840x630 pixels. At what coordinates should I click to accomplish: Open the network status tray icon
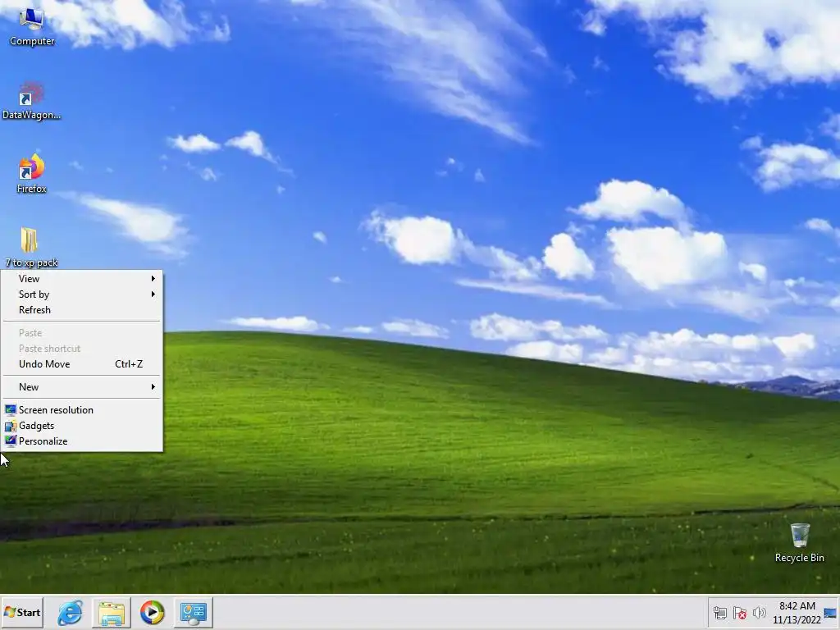pyautogui.click(x=720, y=613)
